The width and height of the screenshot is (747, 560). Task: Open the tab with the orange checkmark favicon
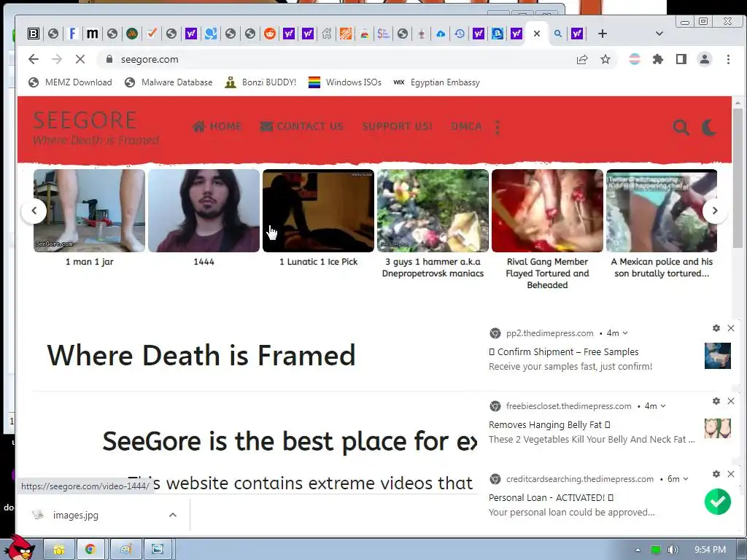(x=152, y=34)
